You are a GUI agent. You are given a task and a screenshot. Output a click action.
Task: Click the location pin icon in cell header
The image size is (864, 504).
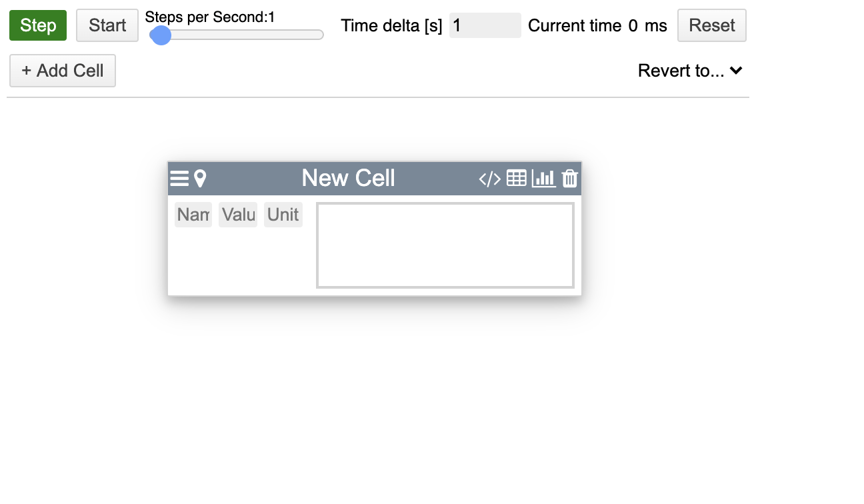pyautogui.click(x=200, y=179)
